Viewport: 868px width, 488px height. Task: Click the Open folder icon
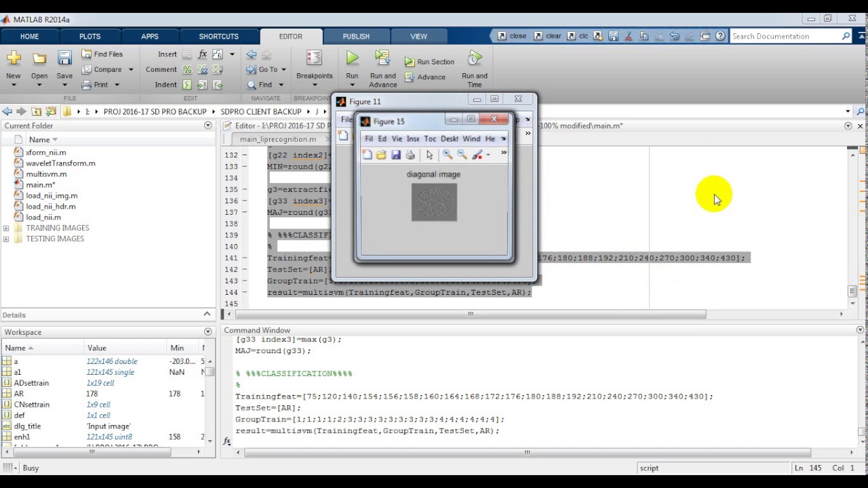(39, 59)
